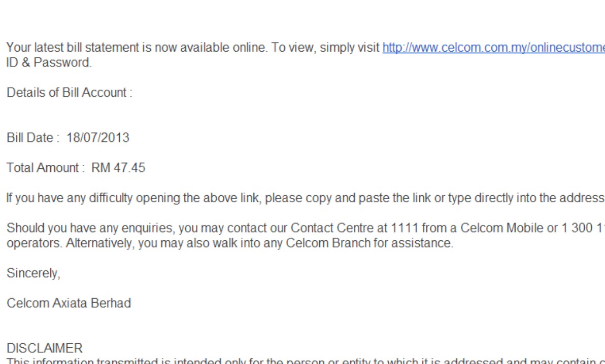
Task: Click the 'Celcom Axiata Berhad' signature
Action: (x=69, y=303)
